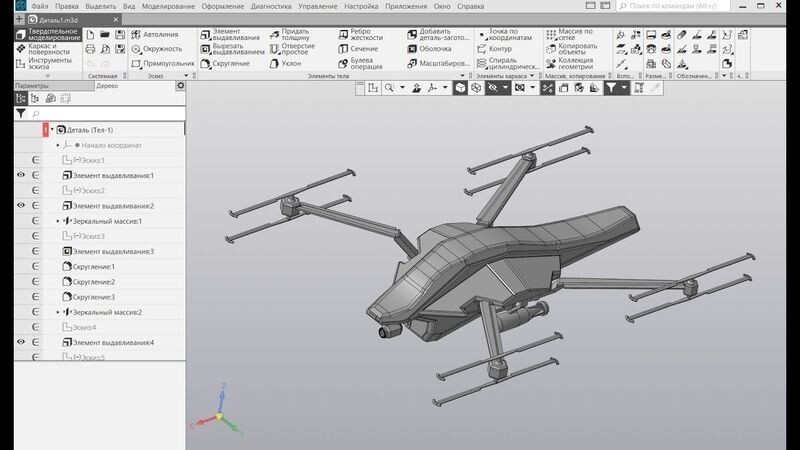
Task: Toggle the first tree structure view mode button
Action: [x=21, y=98]
